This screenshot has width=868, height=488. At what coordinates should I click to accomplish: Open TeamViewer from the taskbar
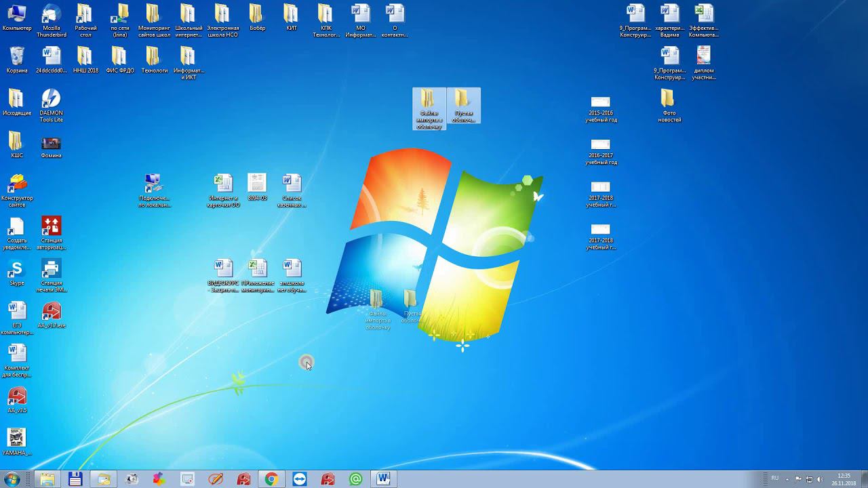click(x=300, y=479)
